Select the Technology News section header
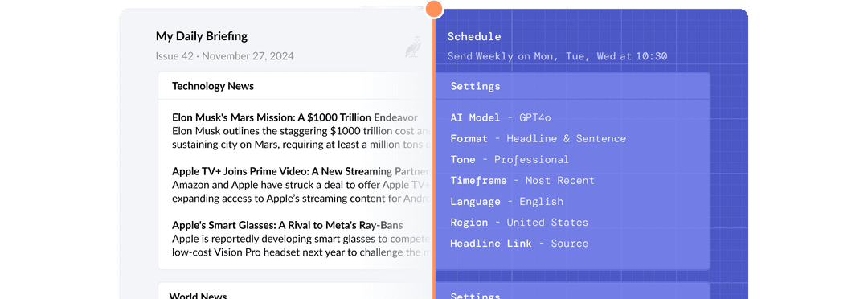Image resolution: width=868 pixels, height=299 pixels. tap(212, 86)
